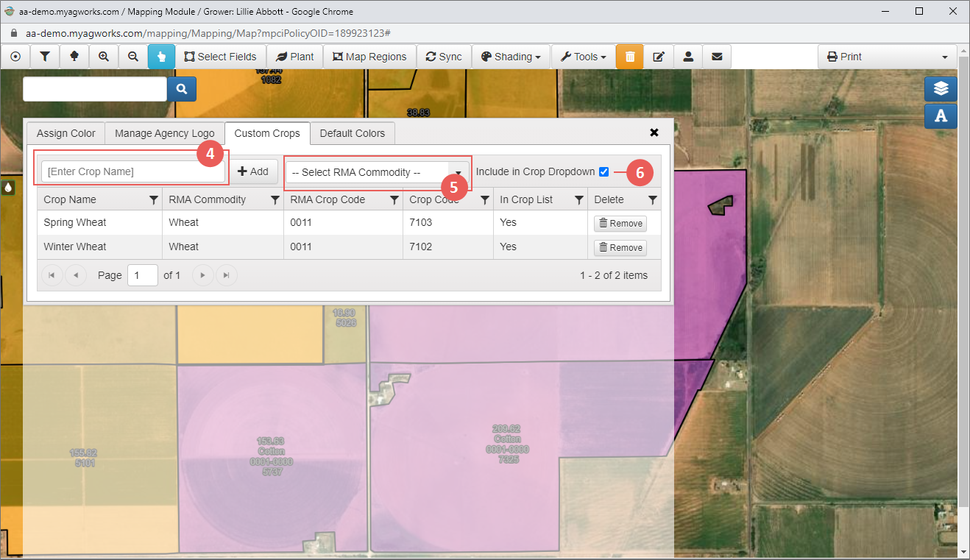
Task: Open the map layers panel icon
Action: tap(941, 88)
